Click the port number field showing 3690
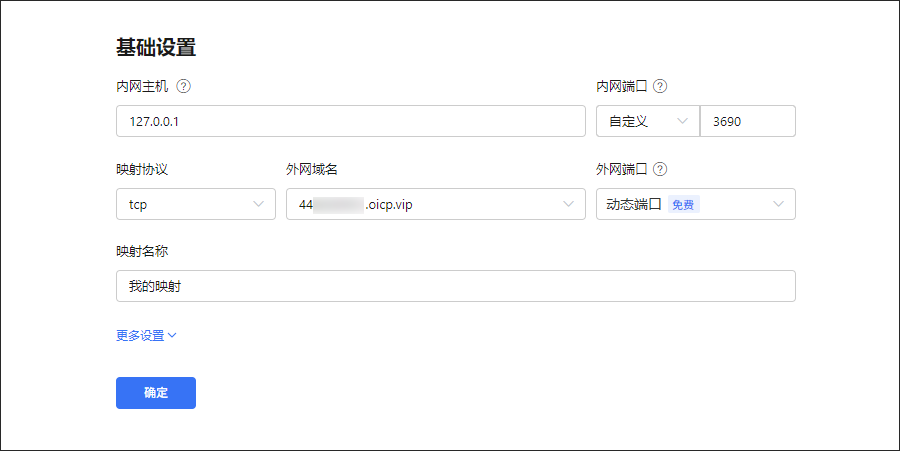900x451 pixels. (x=747, y=121)
